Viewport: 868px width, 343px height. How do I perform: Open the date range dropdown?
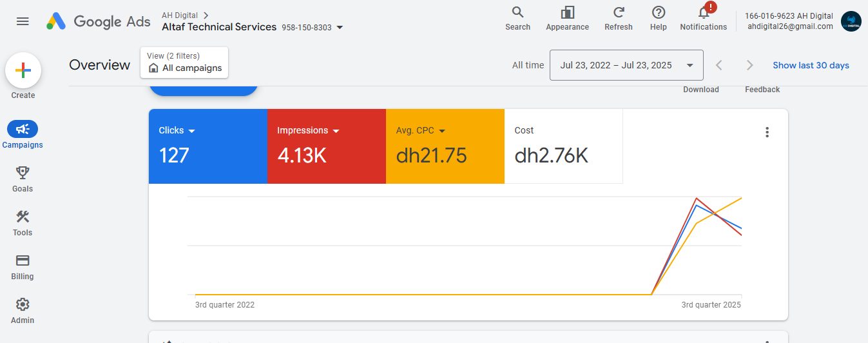pos(626,65)
